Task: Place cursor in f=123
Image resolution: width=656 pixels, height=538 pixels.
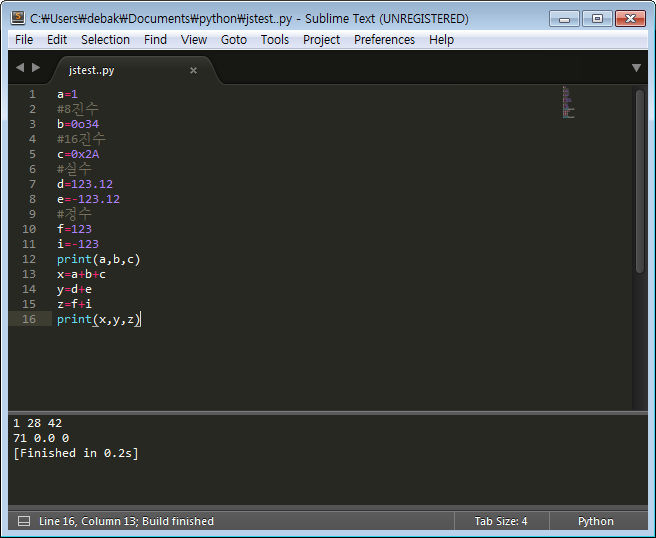Action: pyautogui.click(x=74, y=229)
